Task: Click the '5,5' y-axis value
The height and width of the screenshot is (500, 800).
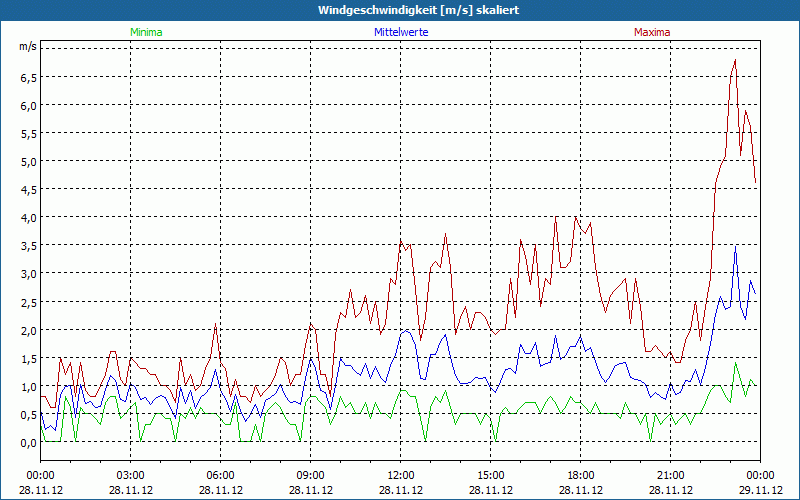Action: tap(29, 134)
